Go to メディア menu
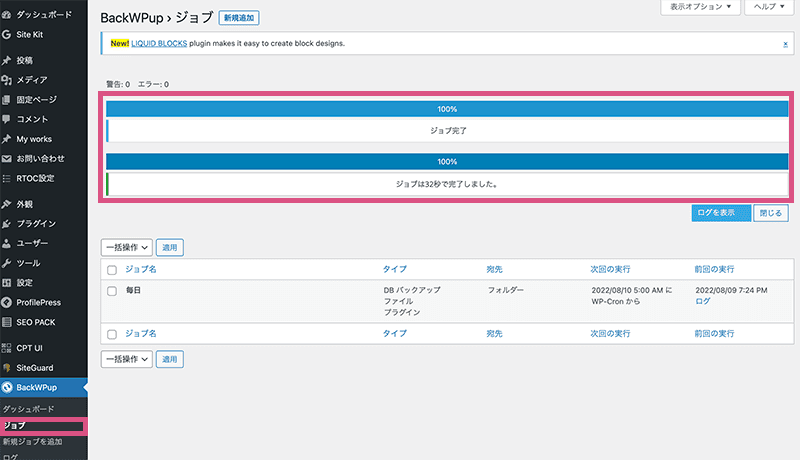 (32, 80)
